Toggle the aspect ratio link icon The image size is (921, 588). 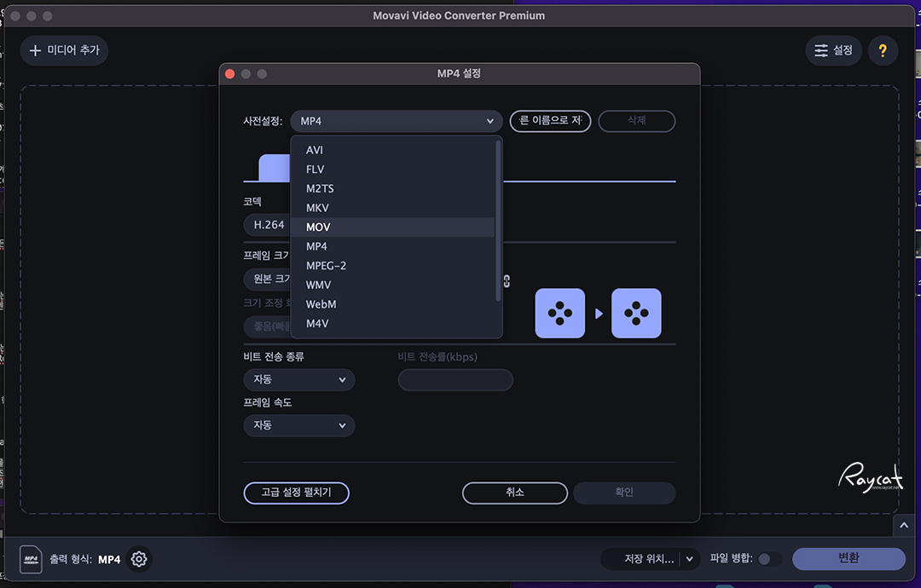[x=507, y=281]
